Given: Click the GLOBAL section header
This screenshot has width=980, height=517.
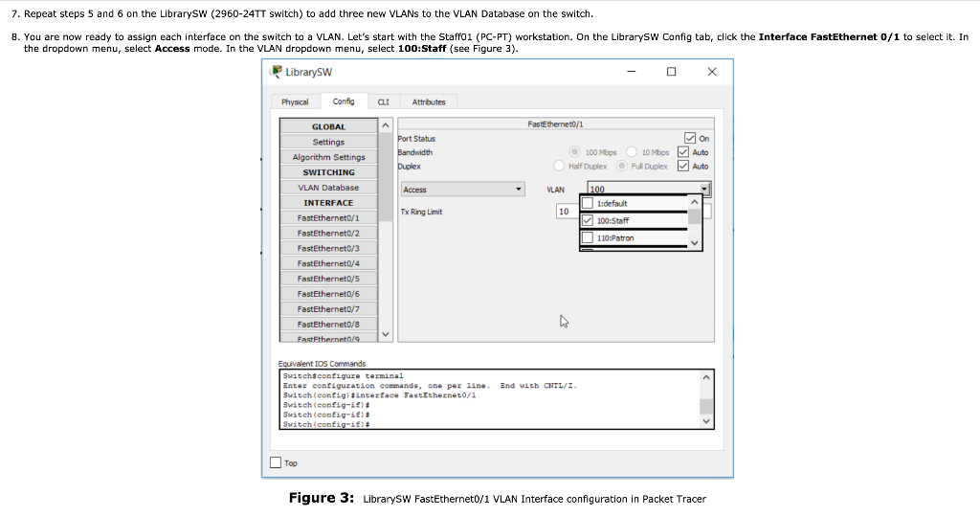Looking at the screenshot, I should coord(329,126).
